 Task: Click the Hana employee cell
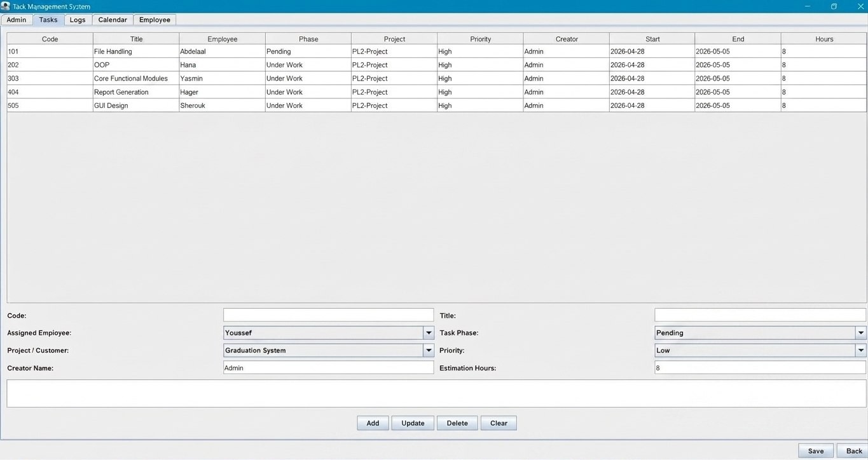coord(222,65)
